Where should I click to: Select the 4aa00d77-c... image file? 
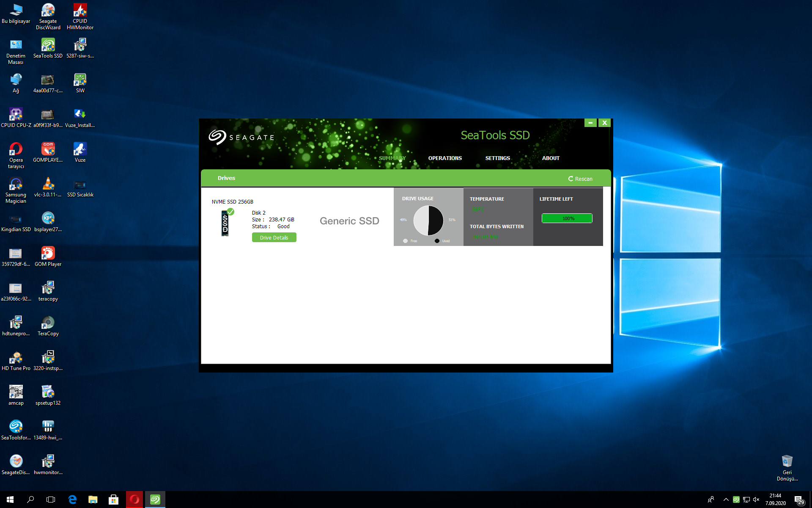tap(48, 83)
